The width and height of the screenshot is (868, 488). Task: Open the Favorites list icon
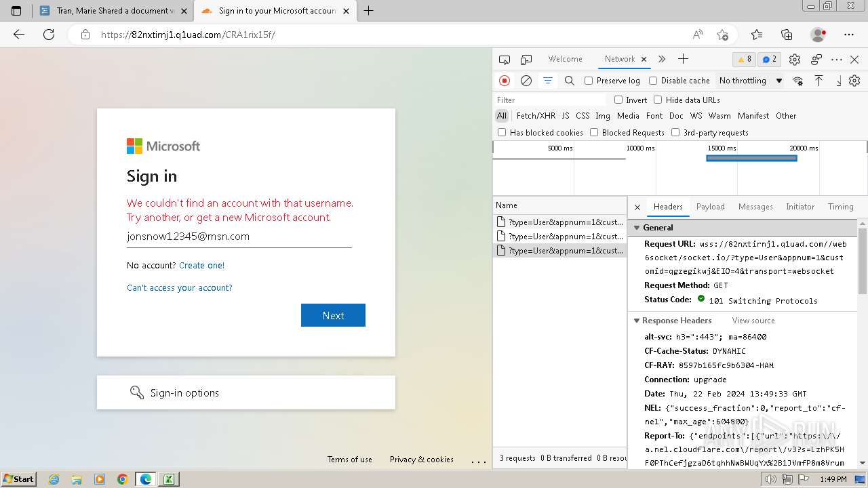click(x=757, y=35)
